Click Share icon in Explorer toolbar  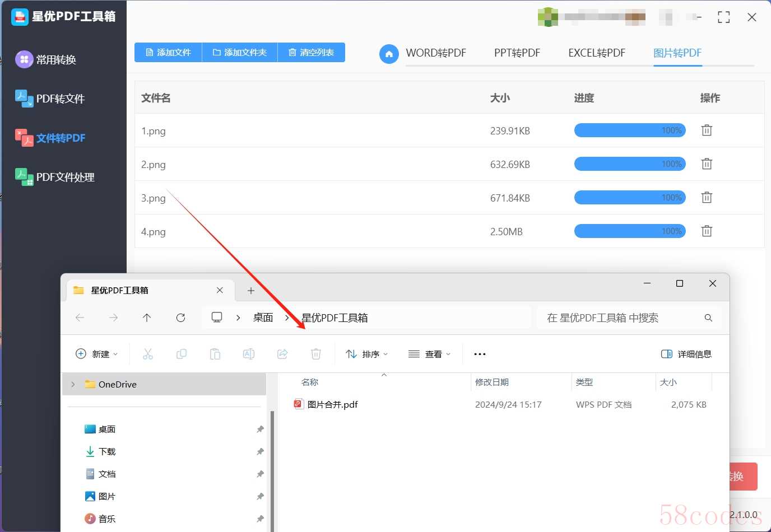click(x=282, y=354)
